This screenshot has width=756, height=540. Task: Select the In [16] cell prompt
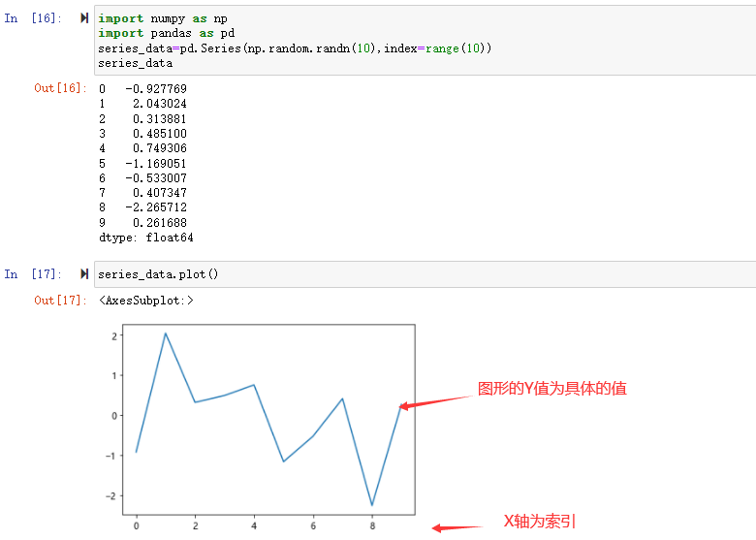(31, 18)
